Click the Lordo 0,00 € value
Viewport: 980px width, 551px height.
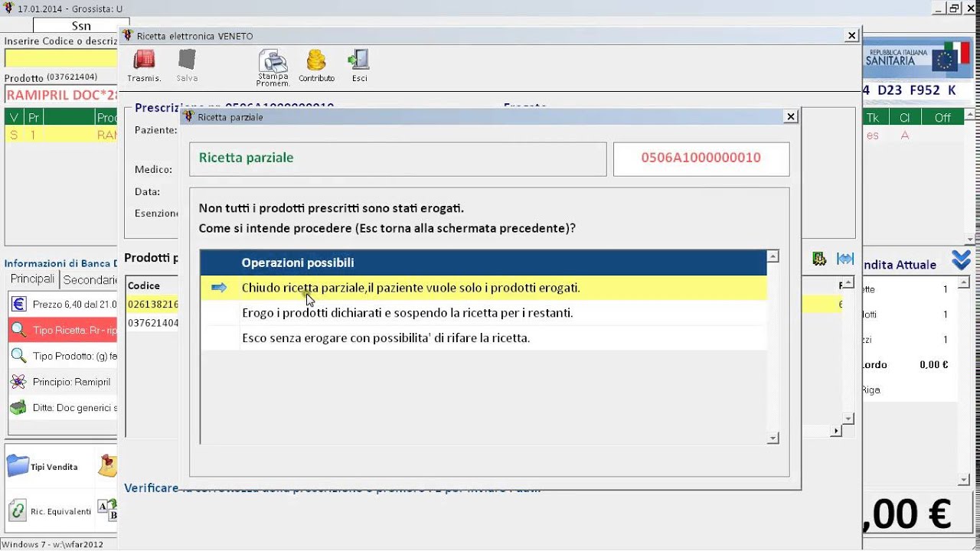[x=933, y=365]
